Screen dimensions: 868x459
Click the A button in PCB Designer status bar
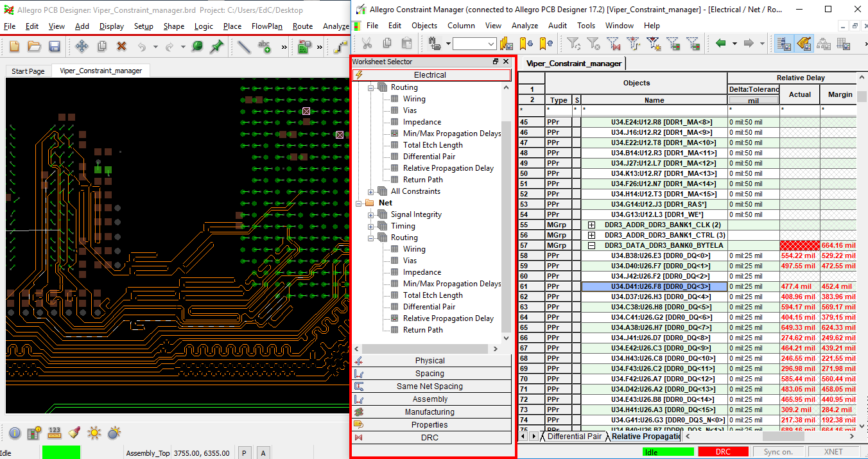[x=263, y=453]
